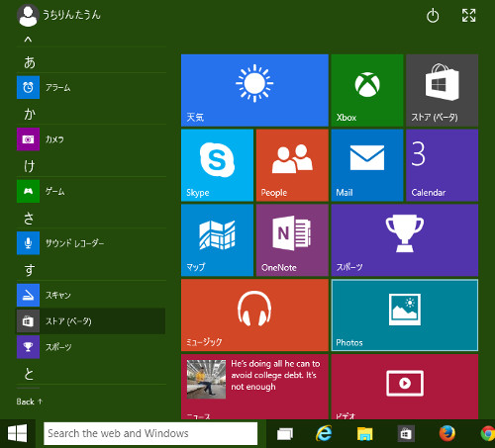
Task: Launch Chrome from the taskbar
Action: tap(488, 433)
